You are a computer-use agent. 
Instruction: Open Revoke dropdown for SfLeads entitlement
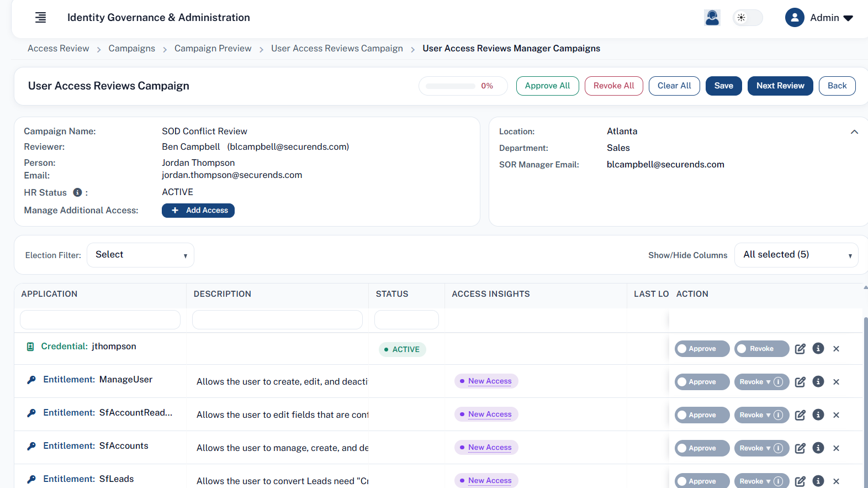click(761, 481)
